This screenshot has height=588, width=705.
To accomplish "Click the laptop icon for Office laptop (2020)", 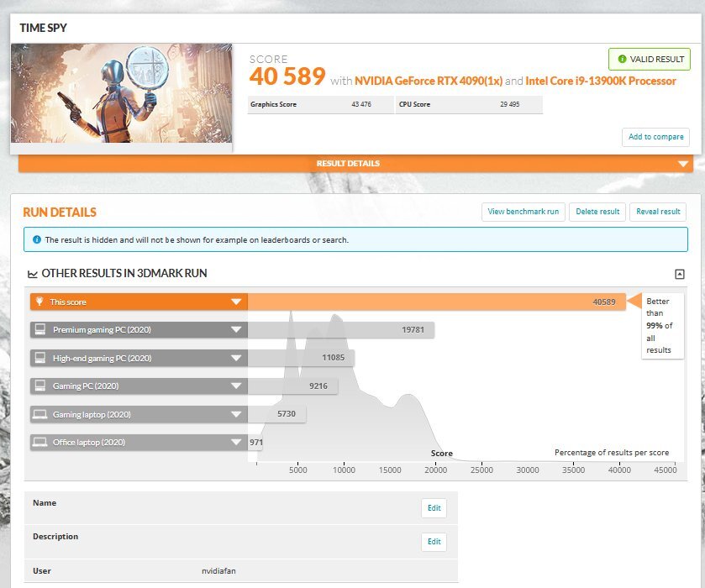I will pyautogui.click(x=40, y=442).
